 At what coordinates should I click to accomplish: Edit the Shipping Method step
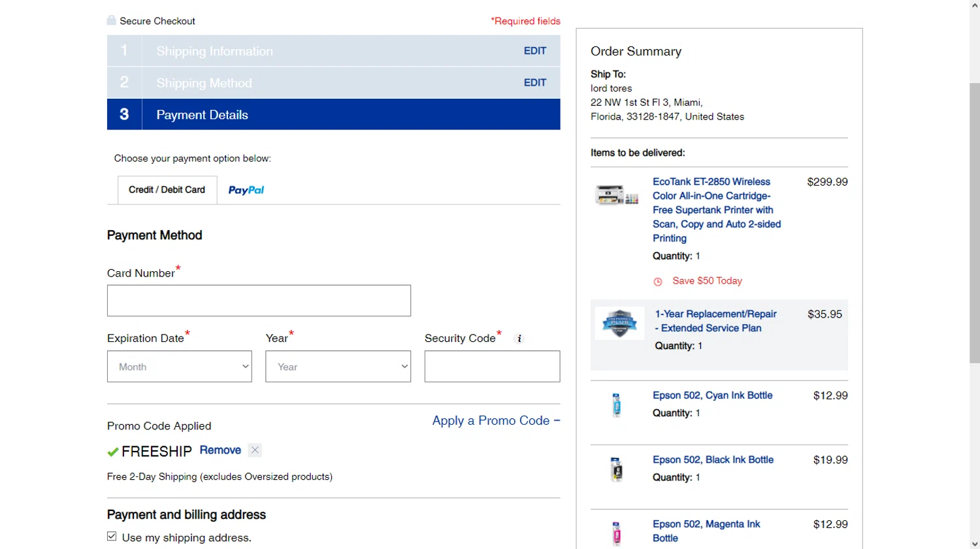click(x=534, y=83)
